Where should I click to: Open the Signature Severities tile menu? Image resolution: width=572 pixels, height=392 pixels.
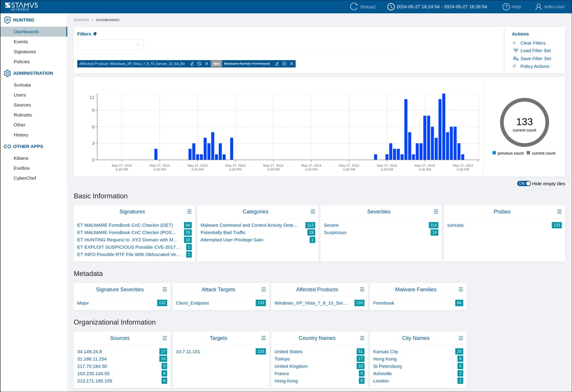pos(164,289)
